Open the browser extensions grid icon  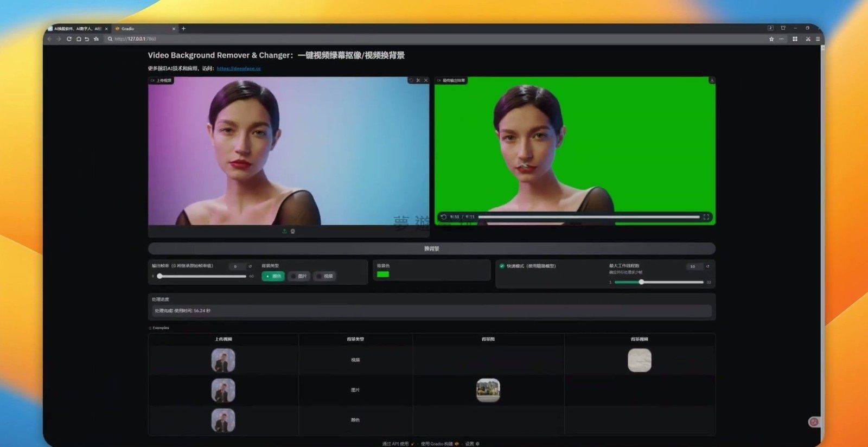coord(795,39)
